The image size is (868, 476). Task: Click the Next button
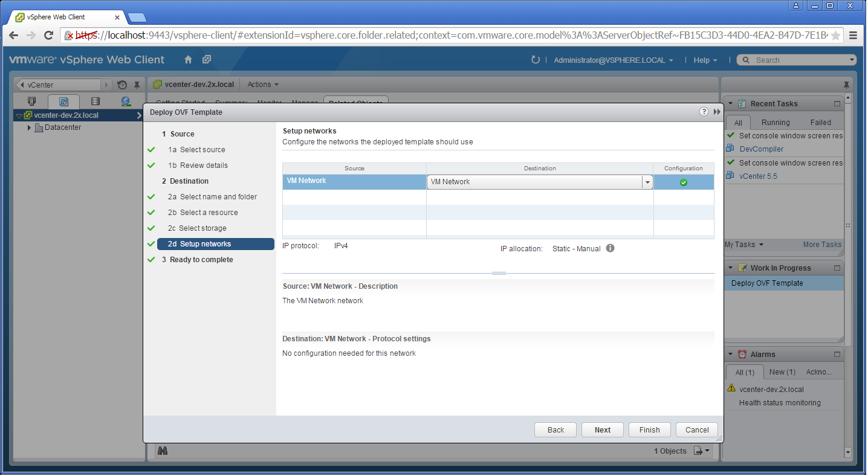[x=603, y=430]
